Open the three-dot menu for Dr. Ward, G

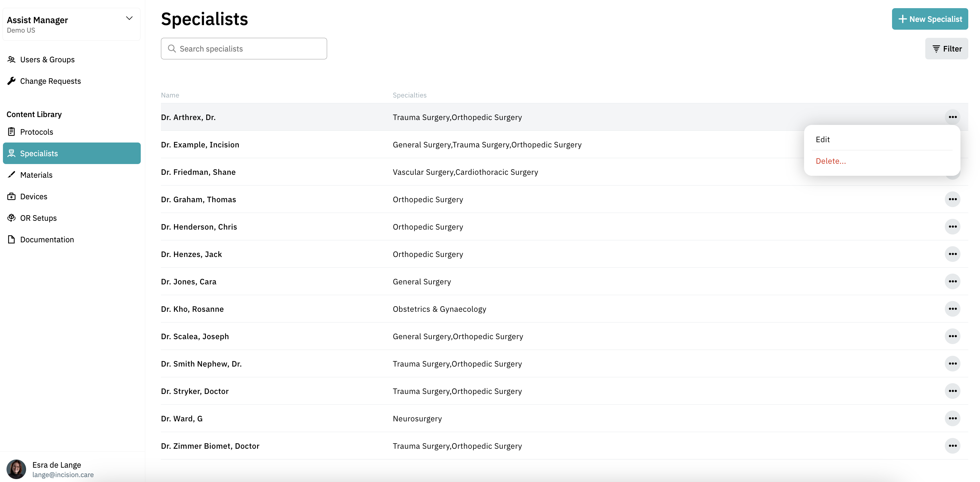point(952,418)
